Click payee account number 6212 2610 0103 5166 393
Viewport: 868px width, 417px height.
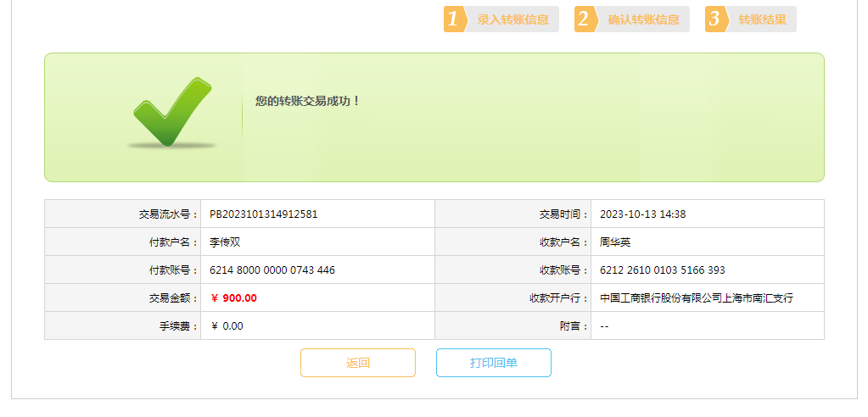662,270
